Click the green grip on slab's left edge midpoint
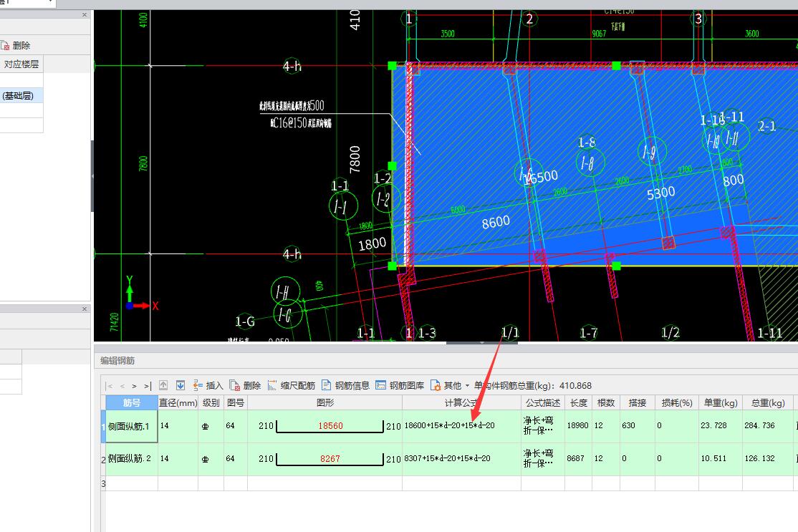The width and height of the screenshot is (798, 532). tap(393, 166)
